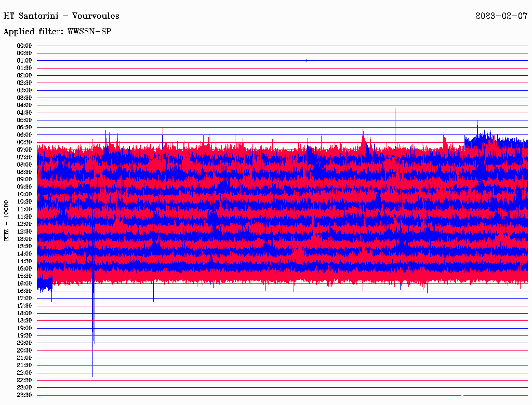
Task: Click the 06:30 time label
Action: 24,142
